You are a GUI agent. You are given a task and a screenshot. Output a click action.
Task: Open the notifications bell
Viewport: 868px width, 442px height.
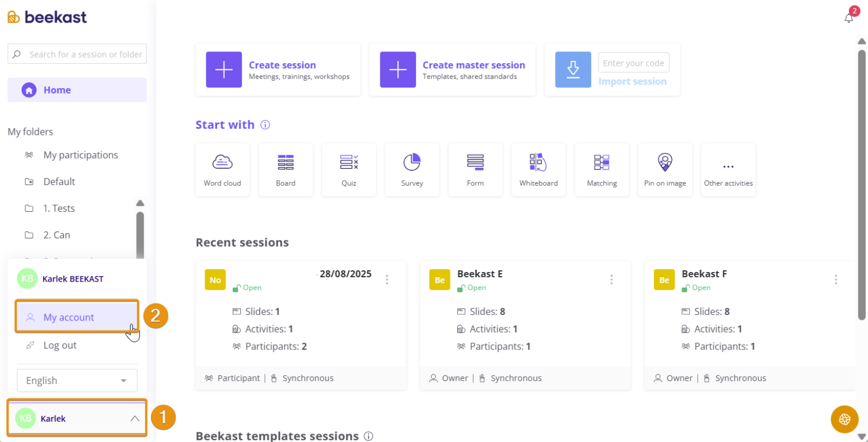[849, 18]
